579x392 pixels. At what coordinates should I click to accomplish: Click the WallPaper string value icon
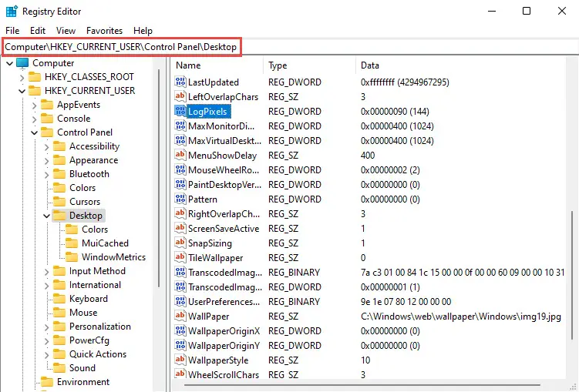point(180,316)
